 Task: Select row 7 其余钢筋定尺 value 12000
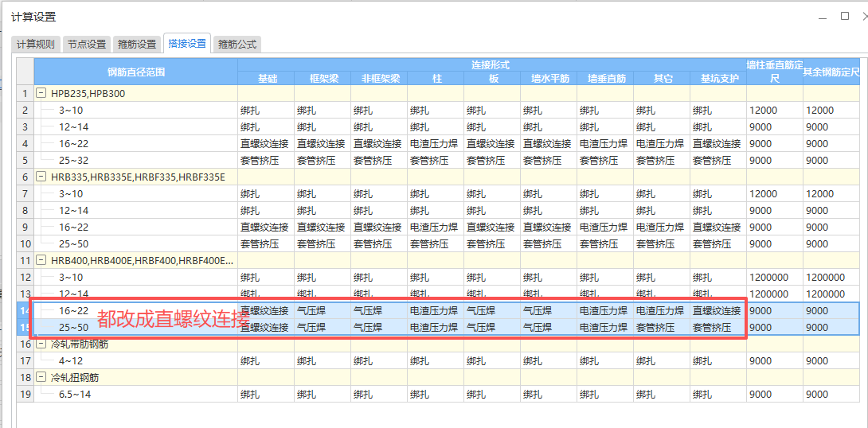[831, 193]
